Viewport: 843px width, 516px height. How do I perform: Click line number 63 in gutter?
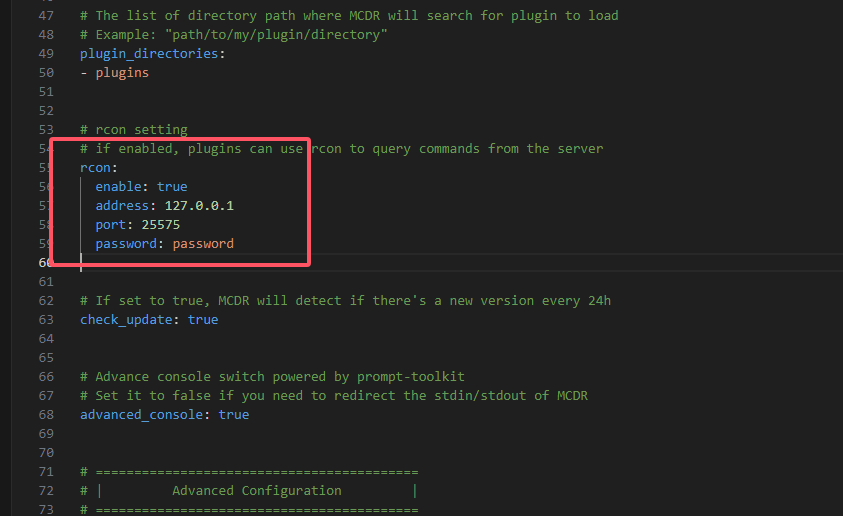tap(46, 320)
